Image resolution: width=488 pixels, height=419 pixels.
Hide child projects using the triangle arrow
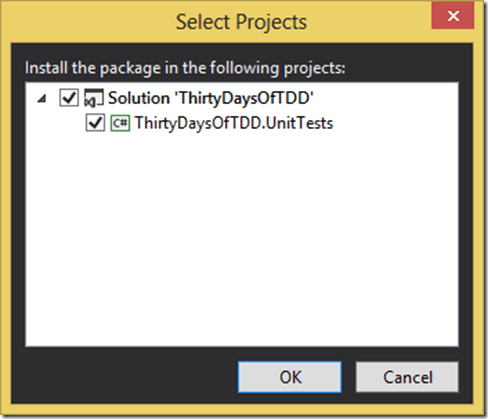coord(42,98)
